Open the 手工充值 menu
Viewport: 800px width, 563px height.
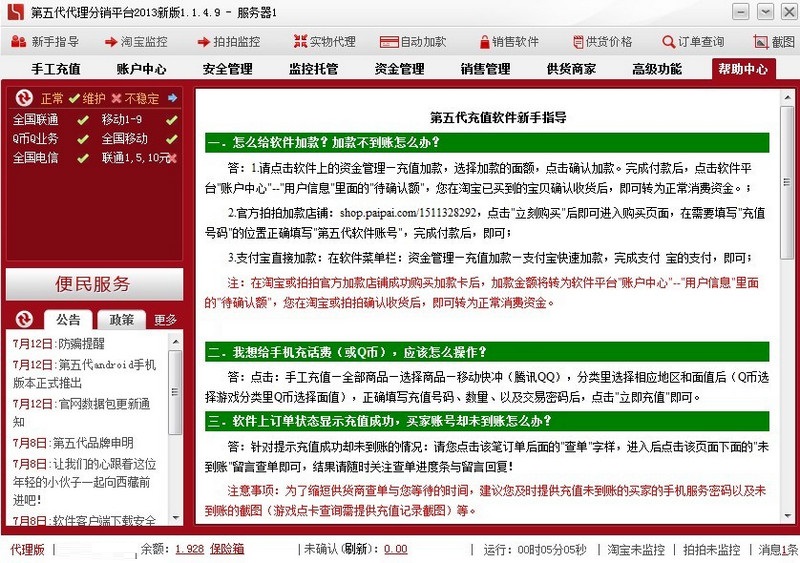[x=56, y=69]
